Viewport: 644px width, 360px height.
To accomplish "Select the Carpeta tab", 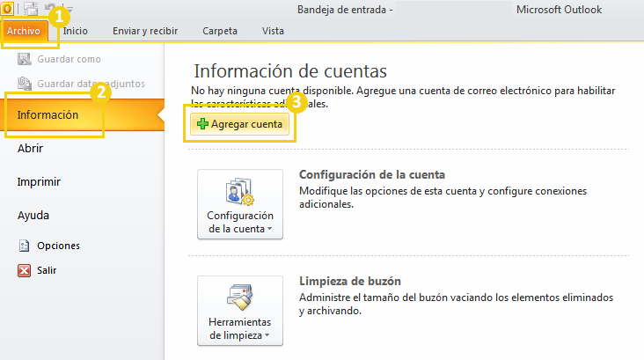I will point(220,31).
